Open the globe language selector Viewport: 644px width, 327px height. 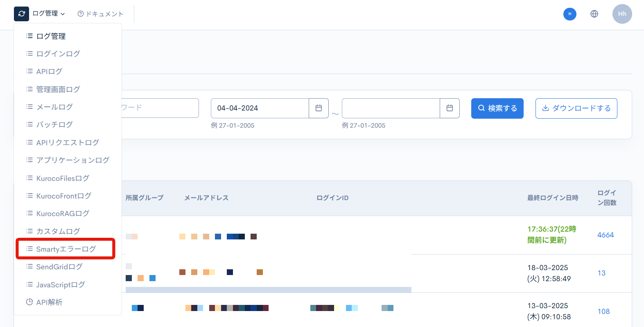coord(594,14)
